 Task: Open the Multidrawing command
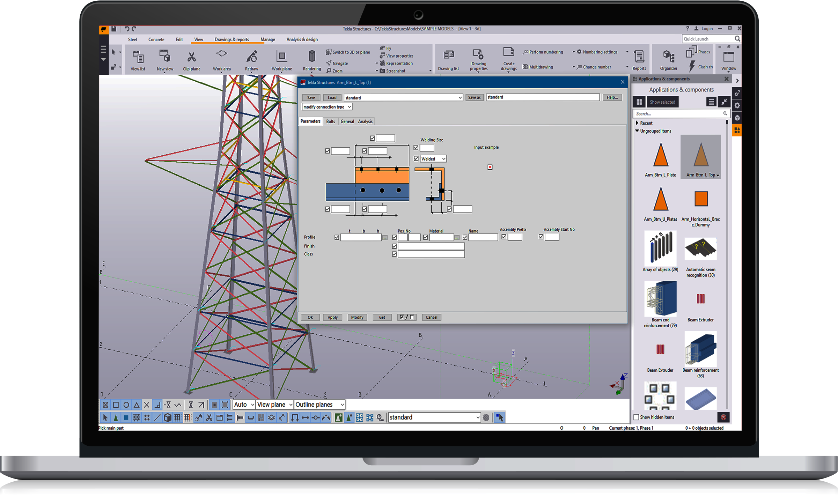point(538,67)
